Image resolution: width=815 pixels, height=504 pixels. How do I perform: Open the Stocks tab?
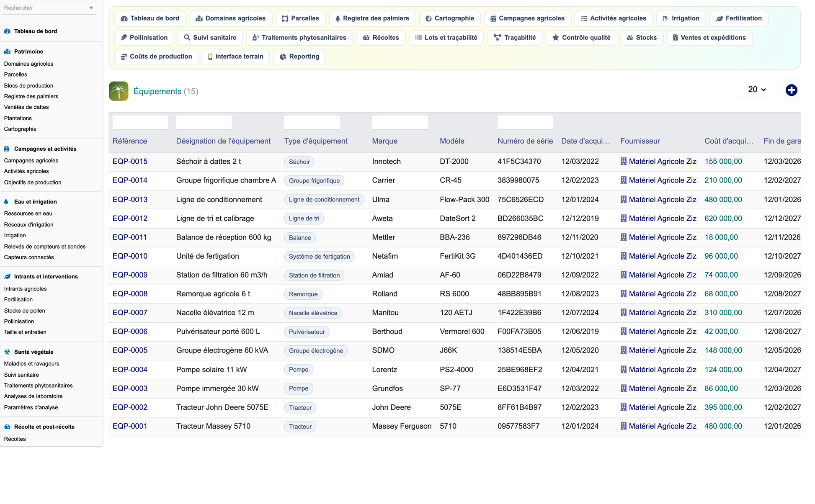coord(642,38)
